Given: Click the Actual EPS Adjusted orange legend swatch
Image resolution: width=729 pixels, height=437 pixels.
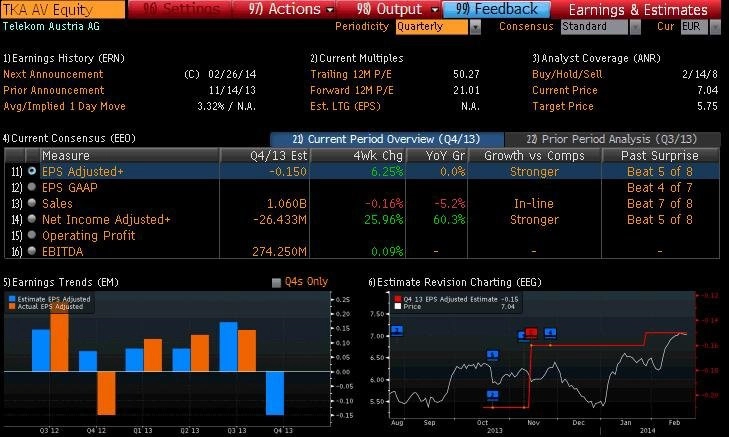Looking at the screenshot, I should coord(12,306).
